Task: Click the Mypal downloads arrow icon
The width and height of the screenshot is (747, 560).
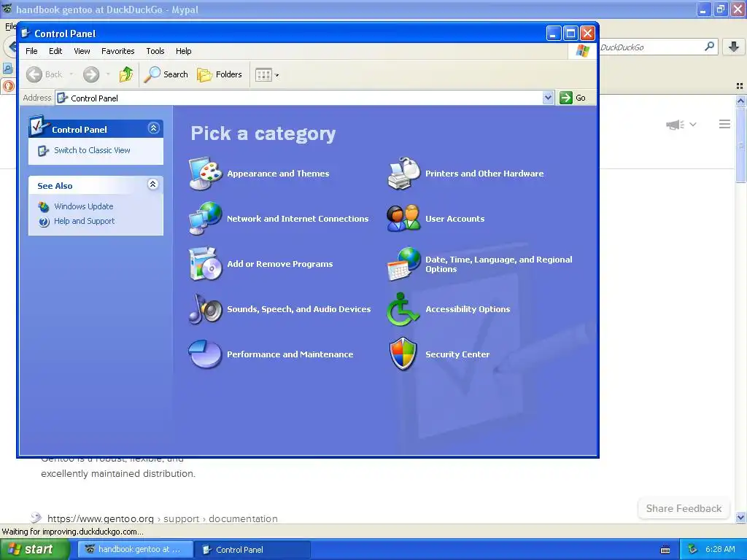Action: (734, 47)
